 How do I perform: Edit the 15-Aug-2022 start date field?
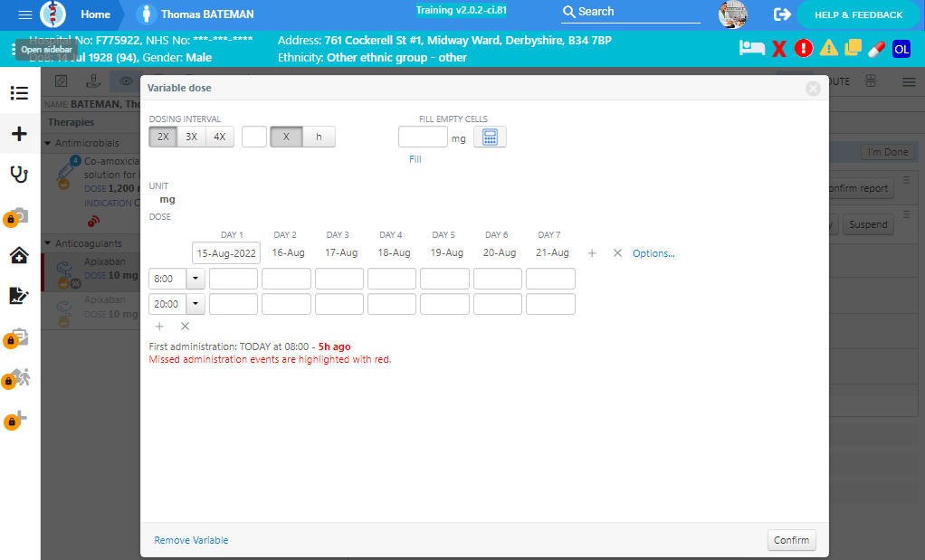[x=226, y=253]
